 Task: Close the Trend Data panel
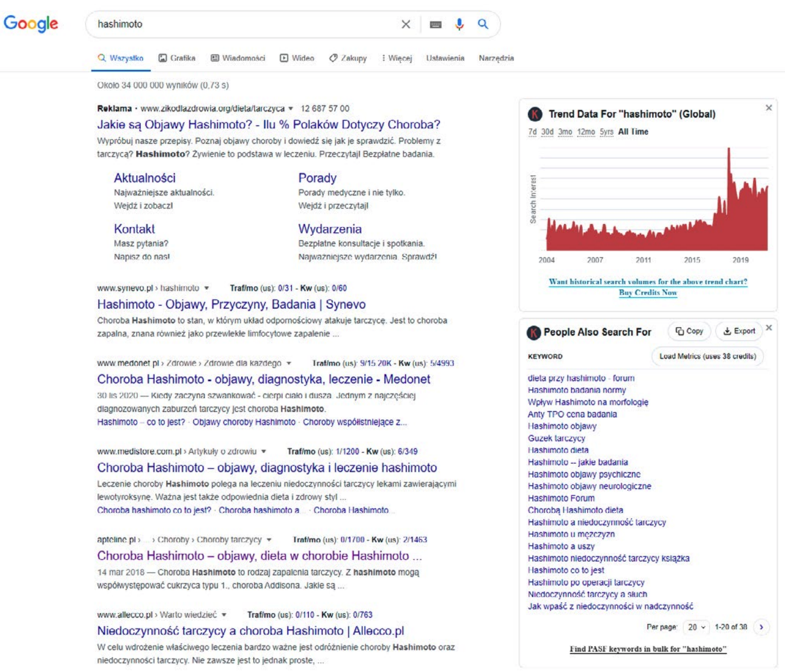[769, 108]
